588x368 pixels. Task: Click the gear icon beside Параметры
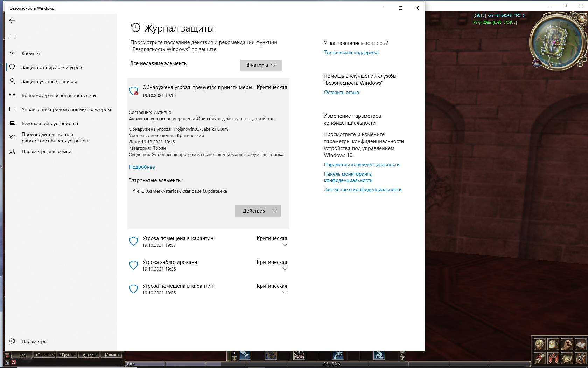(x=12, y=341)
